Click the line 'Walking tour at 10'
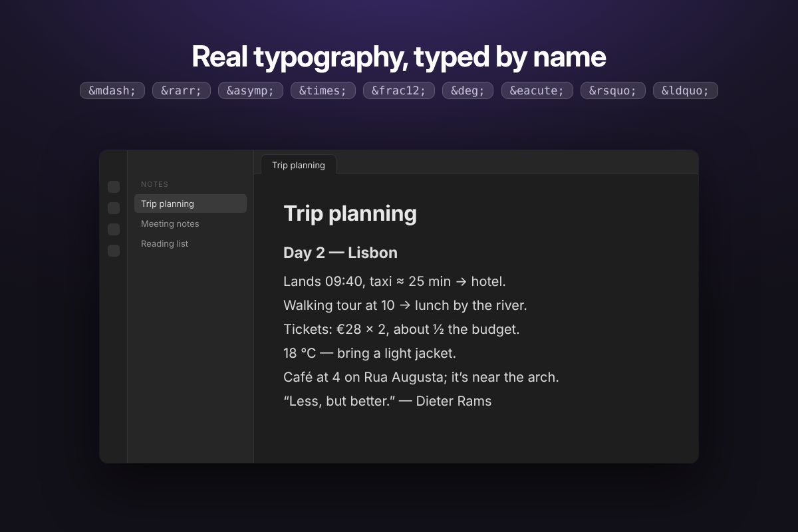The width and height of the screenshot is (798, 532). pyautogui.click(x=405, y=305)
